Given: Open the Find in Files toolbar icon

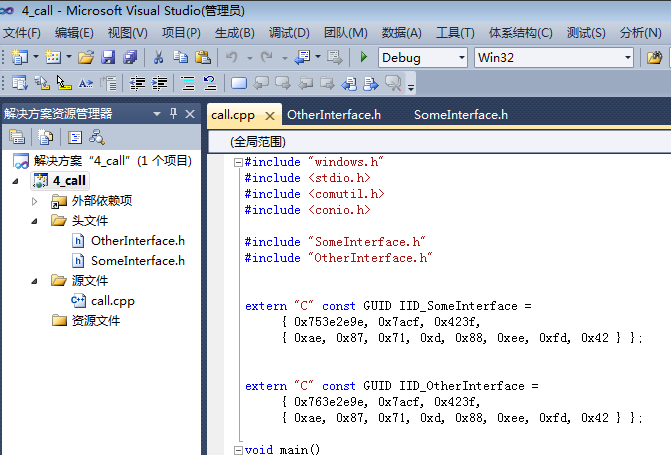Looking at the screenshot, I should tap(654, 57).
